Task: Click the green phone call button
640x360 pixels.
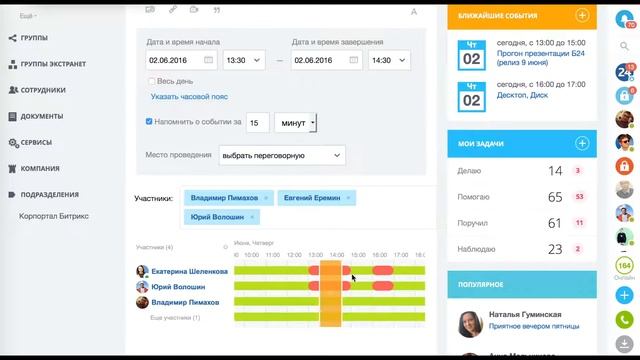Action: coord(624,320)
